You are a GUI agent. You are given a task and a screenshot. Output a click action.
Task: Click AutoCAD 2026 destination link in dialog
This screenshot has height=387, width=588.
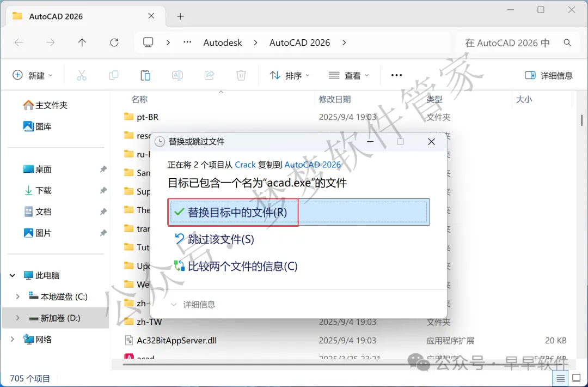pos(313,165)
